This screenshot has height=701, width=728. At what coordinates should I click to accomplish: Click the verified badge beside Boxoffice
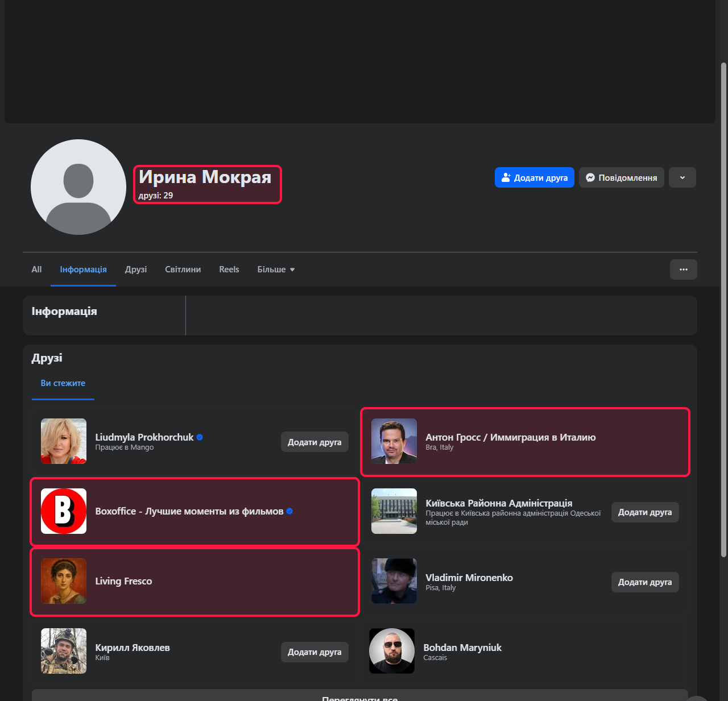point(289,511)
